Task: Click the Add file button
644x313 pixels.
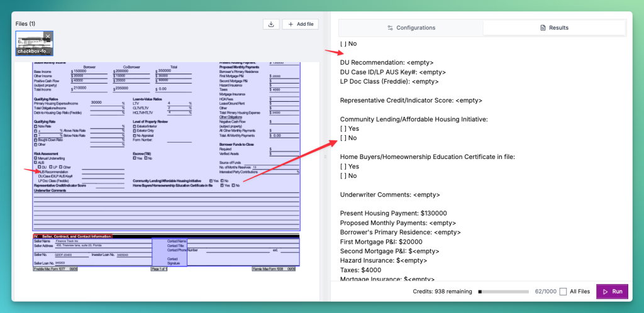Action: tap(300, 24)
